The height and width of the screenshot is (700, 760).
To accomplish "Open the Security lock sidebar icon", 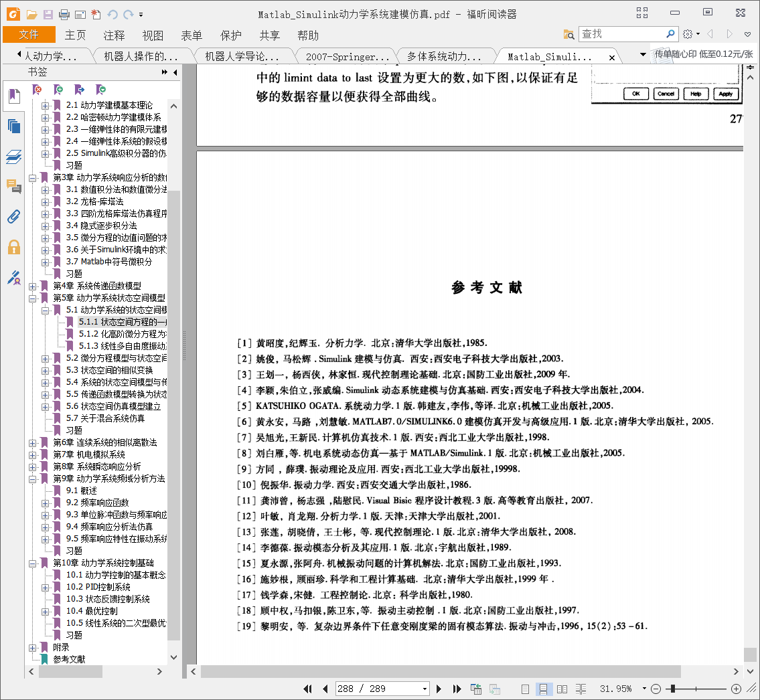I will click(14, 247).
